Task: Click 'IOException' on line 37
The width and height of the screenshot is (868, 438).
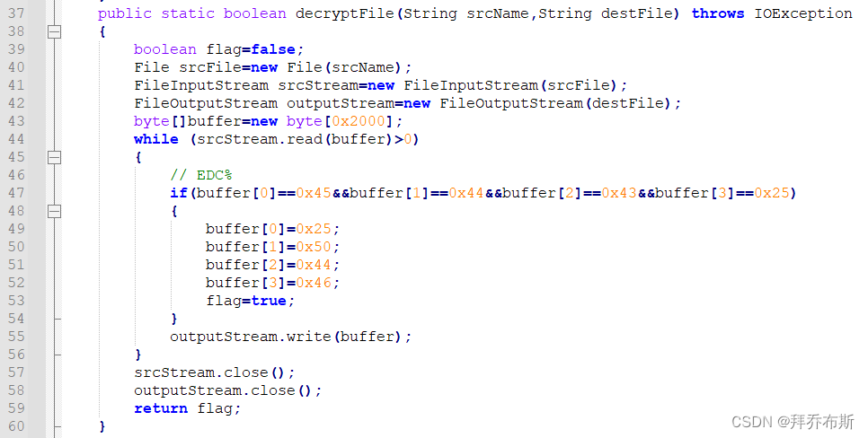Action: tap(803, 13)
